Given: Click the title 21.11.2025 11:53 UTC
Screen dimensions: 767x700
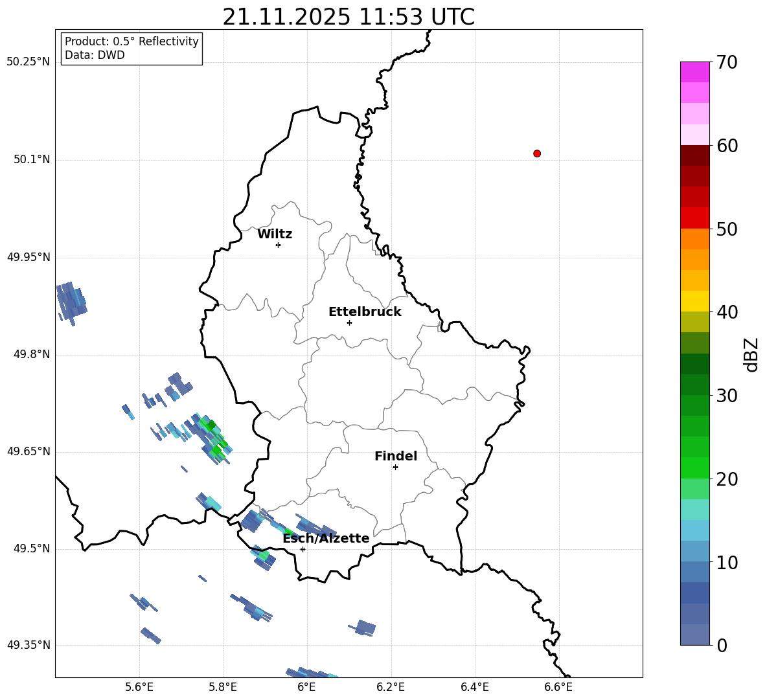Looking at the screenshot, I should pos(349,17).
